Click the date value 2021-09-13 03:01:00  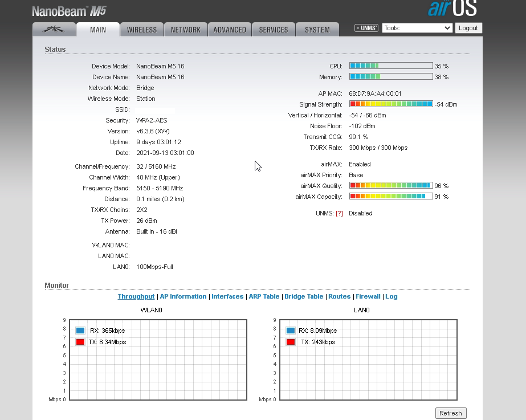point(165,153)
